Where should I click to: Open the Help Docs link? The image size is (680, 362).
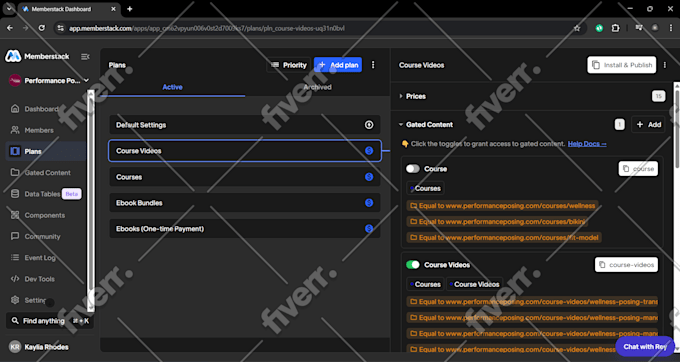587,144
